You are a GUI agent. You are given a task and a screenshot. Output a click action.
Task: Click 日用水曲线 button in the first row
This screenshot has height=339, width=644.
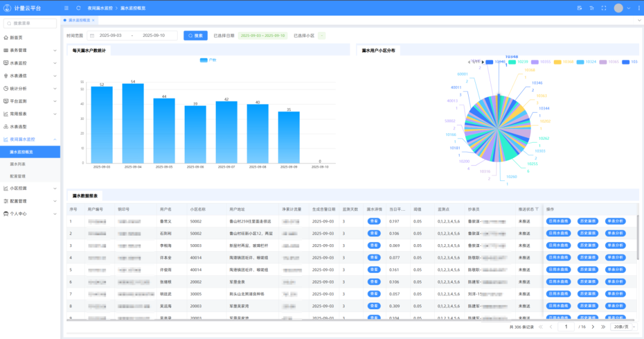pyautogui.click(x=558, y=221)
